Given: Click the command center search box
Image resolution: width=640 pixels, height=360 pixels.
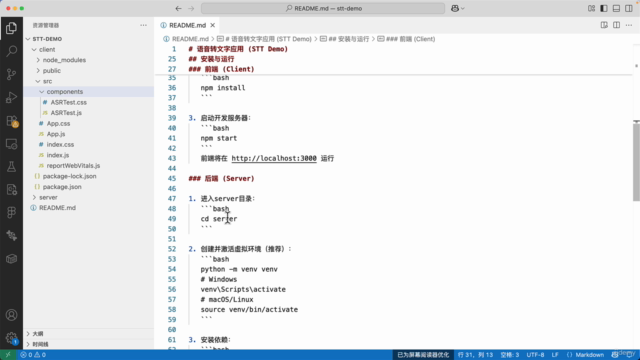Looking at the screenshot, I should pos(323,8).
